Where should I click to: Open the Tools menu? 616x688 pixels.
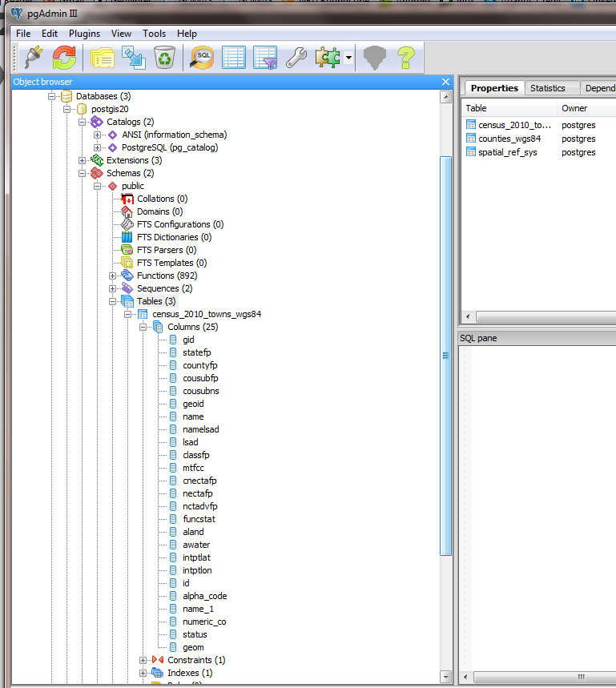154,34
